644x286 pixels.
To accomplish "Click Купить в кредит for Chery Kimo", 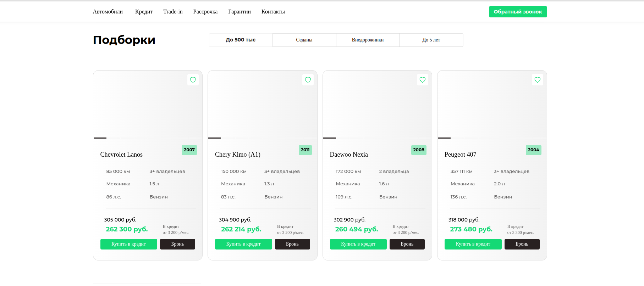I will coord(243,244).
